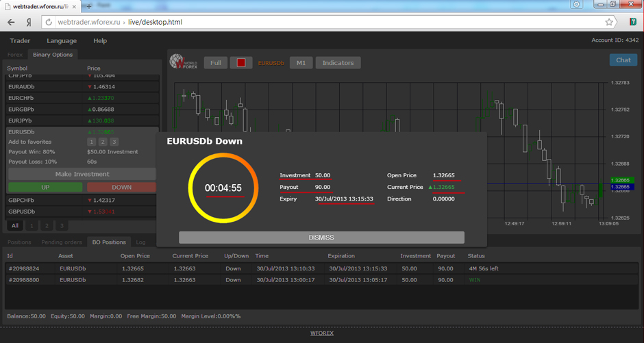
Task: Click the red chart color square button
Action: (x=241, y=63)
